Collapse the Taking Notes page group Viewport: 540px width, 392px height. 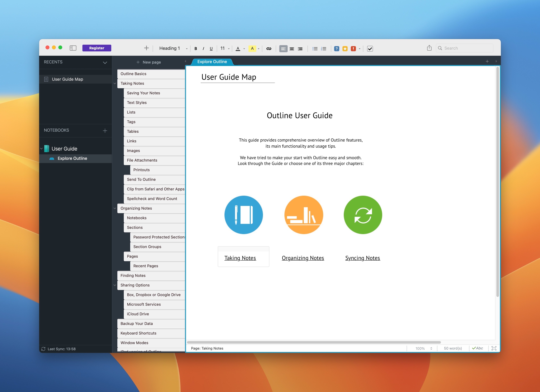(115, 83)
